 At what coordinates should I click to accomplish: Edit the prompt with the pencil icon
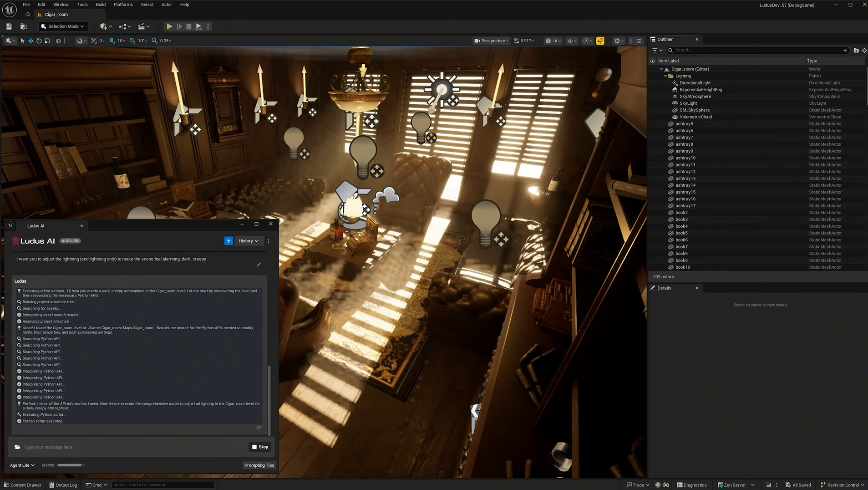259,265
